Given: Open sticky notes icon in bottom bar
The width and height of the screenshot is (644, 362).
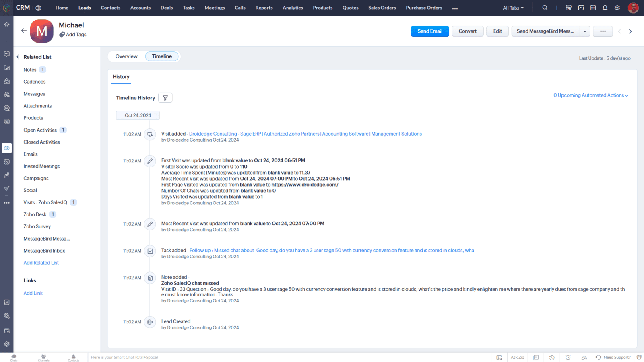Looking at the screenshot, I should click(536, 357).
